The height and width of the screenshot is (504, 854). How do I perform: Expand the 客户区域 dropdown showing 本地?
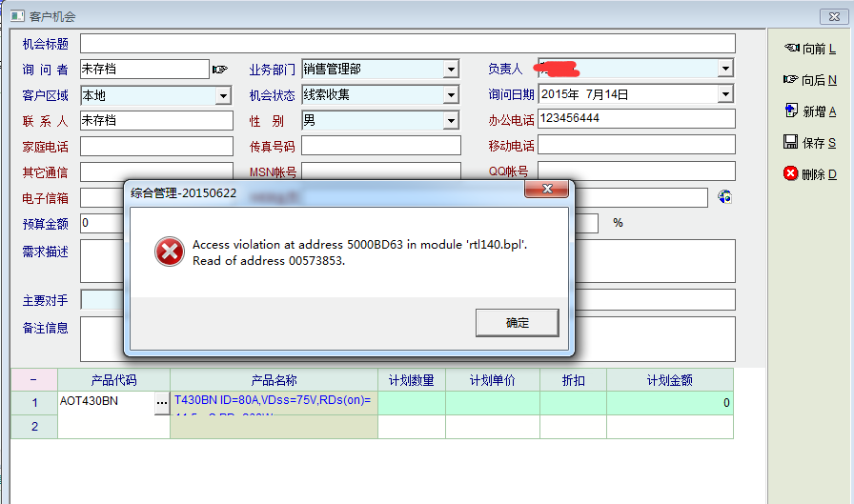223,95
